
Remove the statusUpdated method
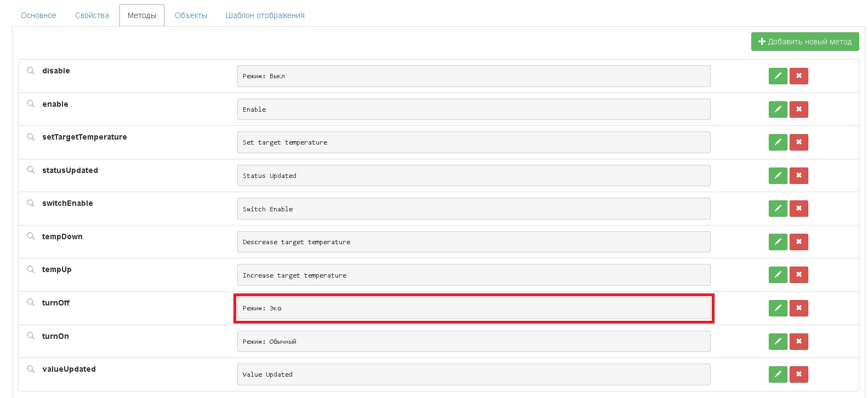coord(798,176)
